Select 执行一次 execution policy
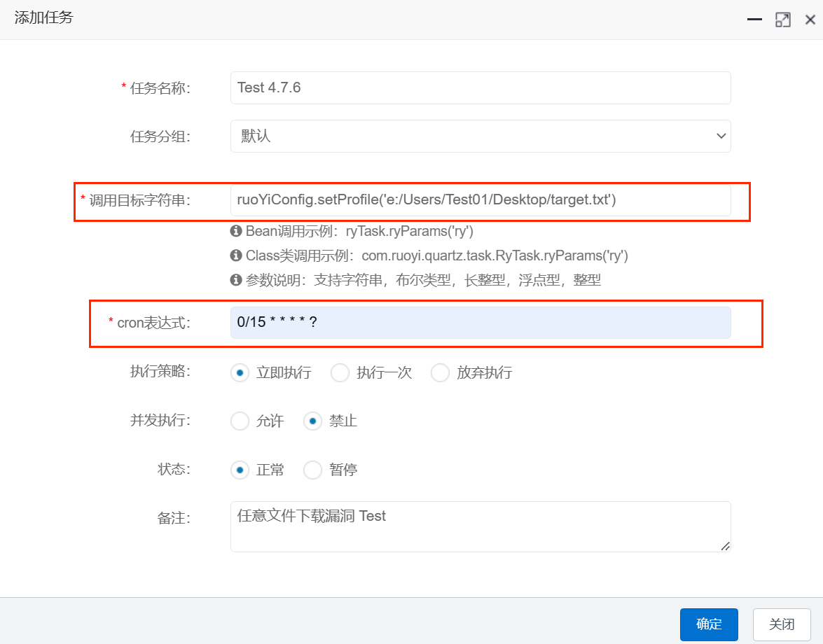Viewport: 823px width, 644px height. [340, 373]
